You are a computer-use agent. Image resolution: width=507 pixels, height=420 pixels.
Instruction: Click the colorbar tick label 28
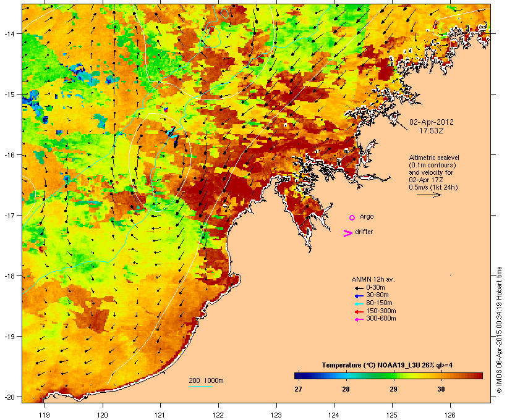pos(346,389)
